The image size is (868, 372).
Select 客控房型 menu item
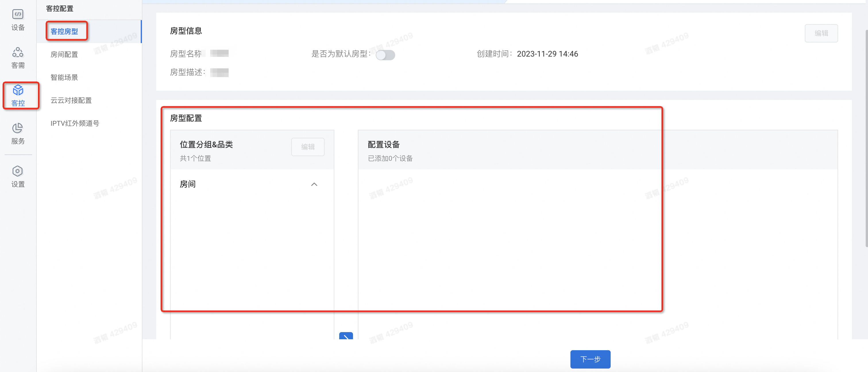pyautogui.click(x=64, y=31)
